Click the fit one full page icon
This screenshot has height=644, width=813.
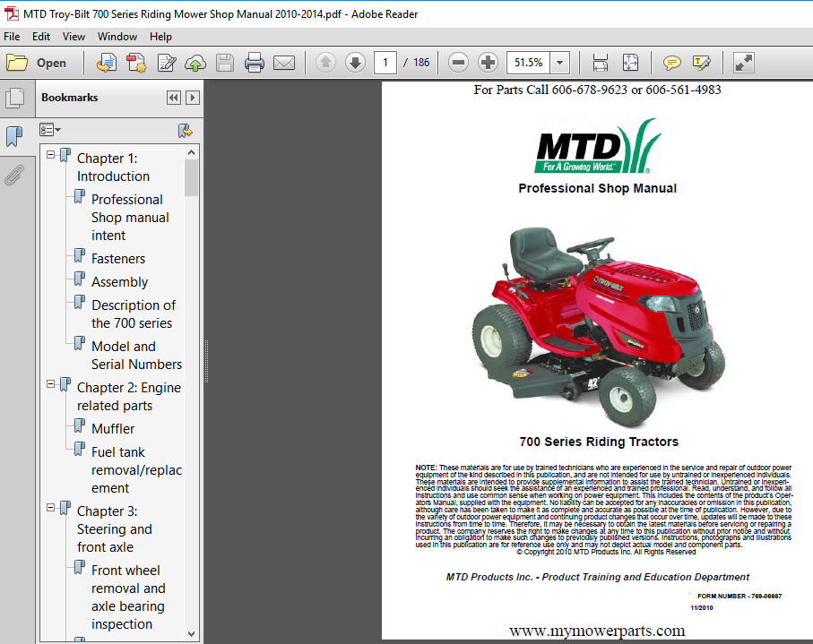(x=630, y=63)
